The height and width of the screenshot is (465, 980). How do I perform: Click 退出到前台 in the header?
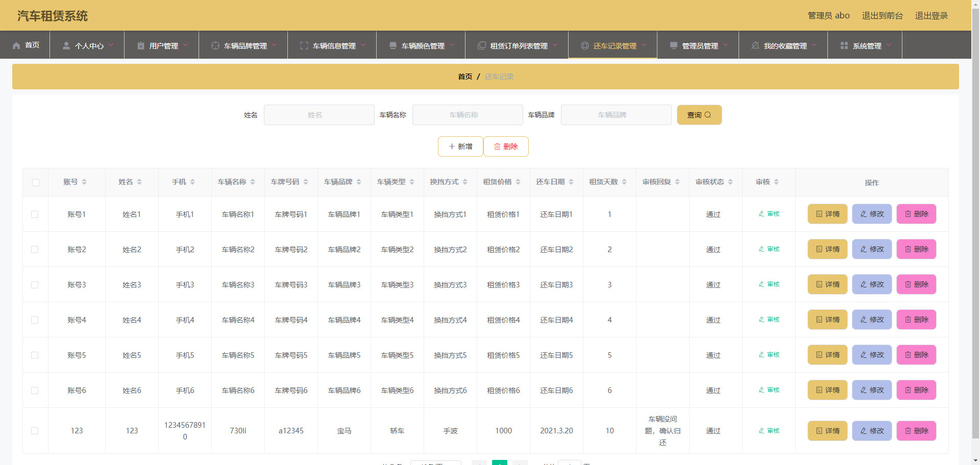point(882,15)
